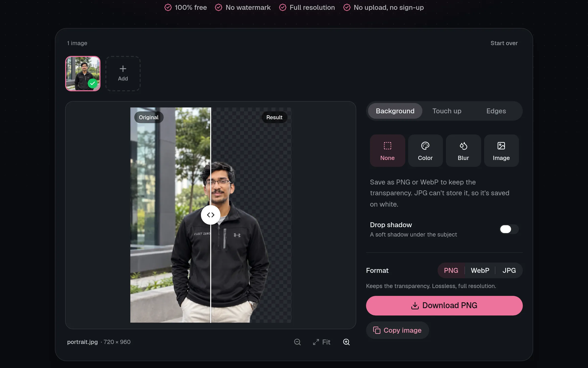Image resolution: width=588 pixels, height=368 pixels.
Task: Select the portrait thumbnail with green check
Action: click(x=83, y=74)
